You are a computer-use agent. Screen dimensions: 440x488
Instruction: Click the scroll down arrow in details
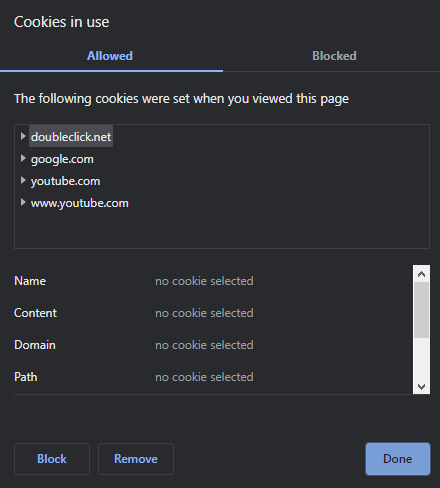tap(421, 386)
